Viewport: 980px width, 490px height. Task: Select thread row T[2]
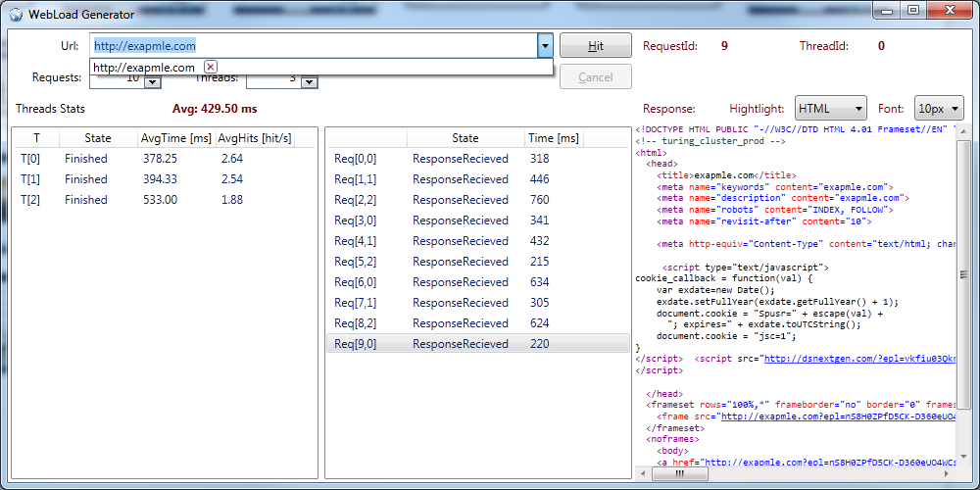pyautogui.click(x=165, y=200)
